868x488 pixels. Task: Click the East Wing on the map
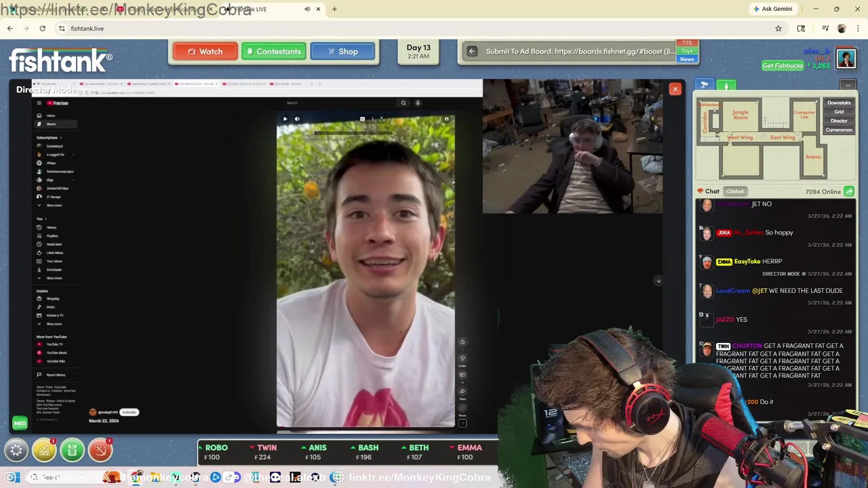[x=783, y=138]
